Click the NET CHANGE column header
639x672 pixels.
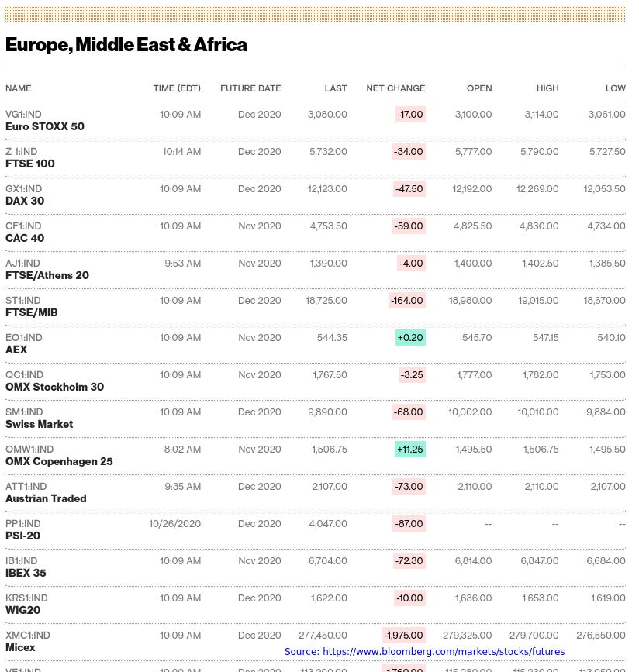click(x=395, y=88)
